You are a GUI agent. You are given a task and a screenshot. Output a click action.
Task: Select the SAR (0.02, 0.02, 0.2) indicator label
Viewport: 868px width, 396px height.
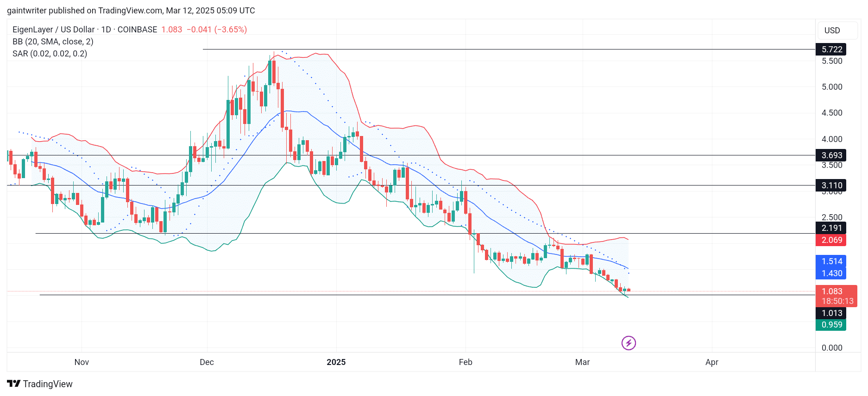(x=50, y=54)
